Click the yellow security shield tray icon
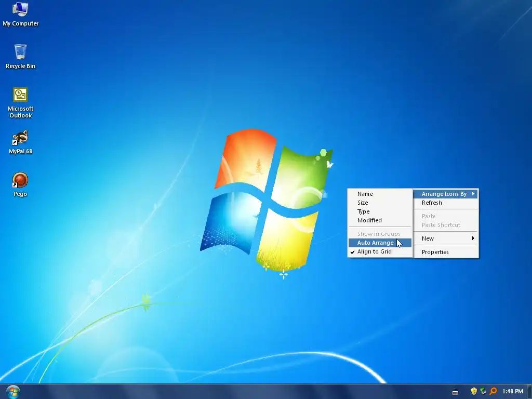The image size is (532, 399). (474, 391)
